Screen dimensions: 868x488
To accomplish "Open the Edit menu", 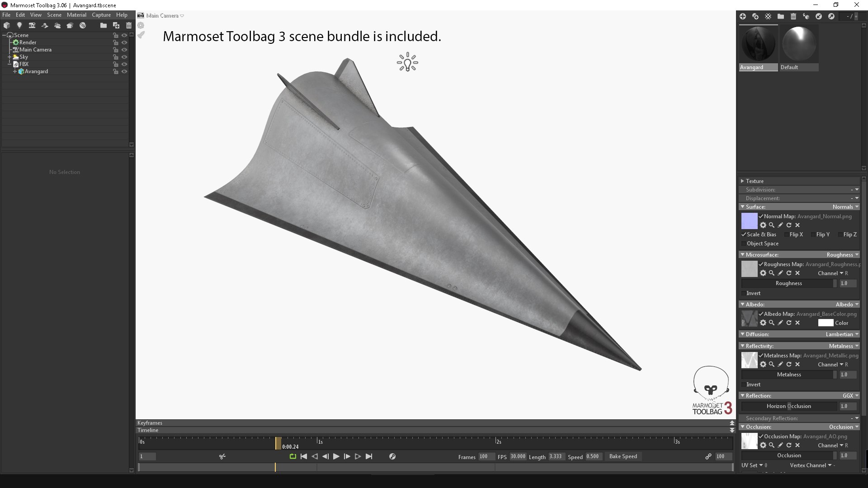I will 20,15.
